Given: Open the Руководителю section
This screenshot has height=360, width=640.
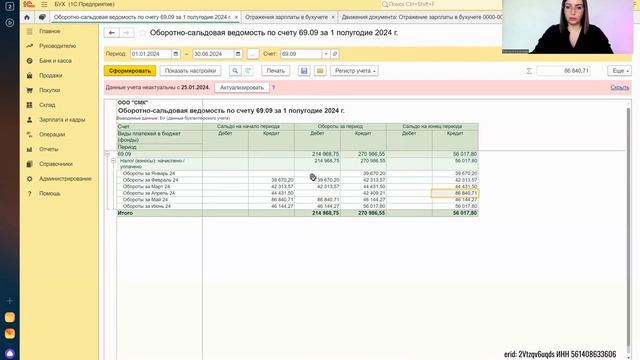Looking at the screenshot, I should (x=58, y=46).
